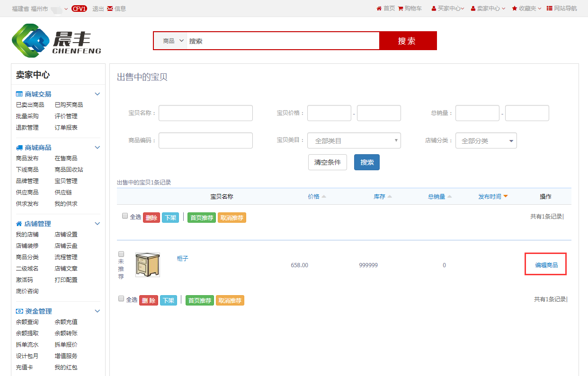The width and height of the screenshot is (588, 376).
Task: Open the 在售商品 sidebar menu item
Action: point(66,158)
